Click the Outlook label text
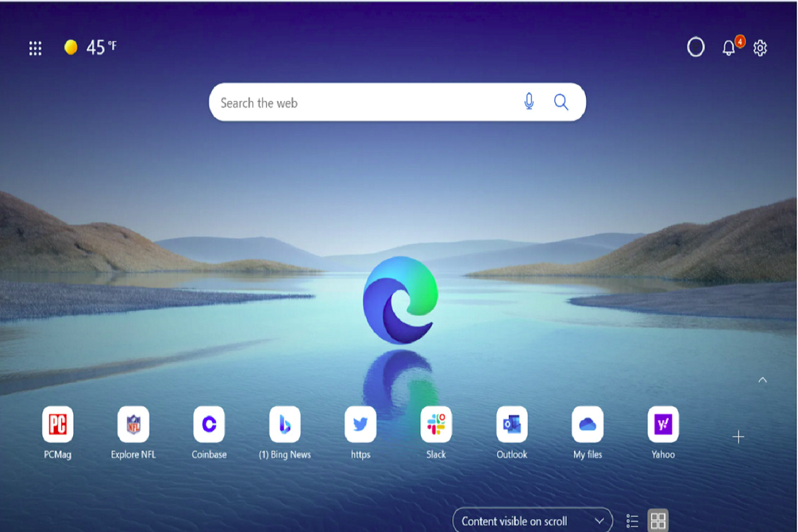This screenshot has height=532, width=798. 512,455
